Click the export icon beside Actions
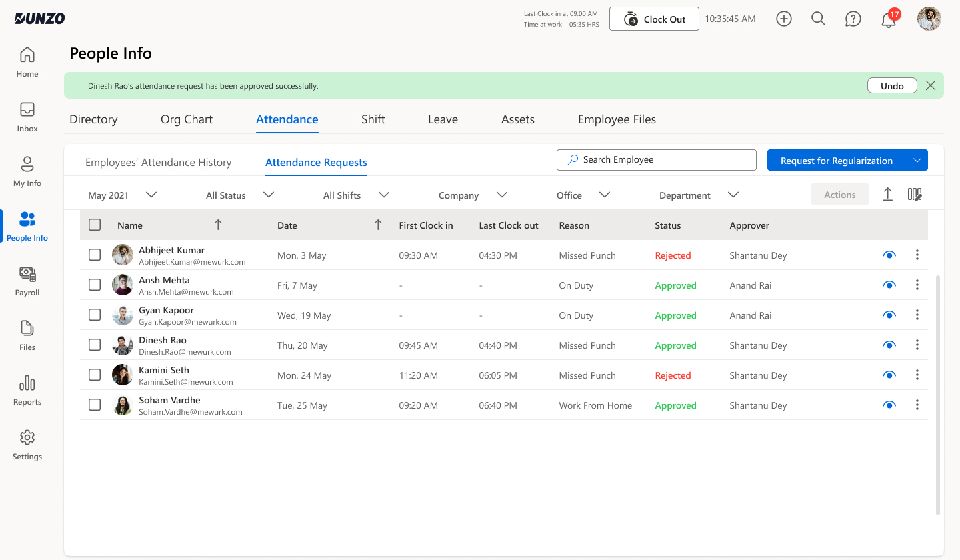960x560 pixels. click(x=887, y=194)
